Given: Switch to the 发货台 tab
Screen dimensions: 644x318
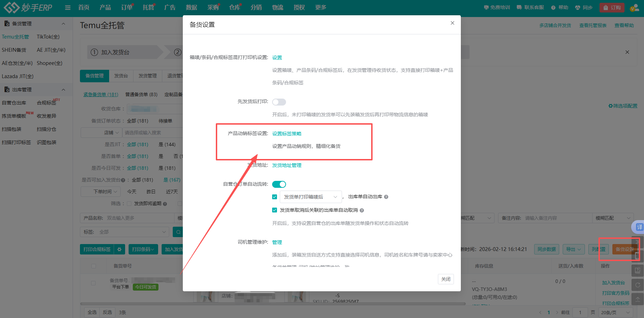Looking at the screenshot, I should point(121,76).
